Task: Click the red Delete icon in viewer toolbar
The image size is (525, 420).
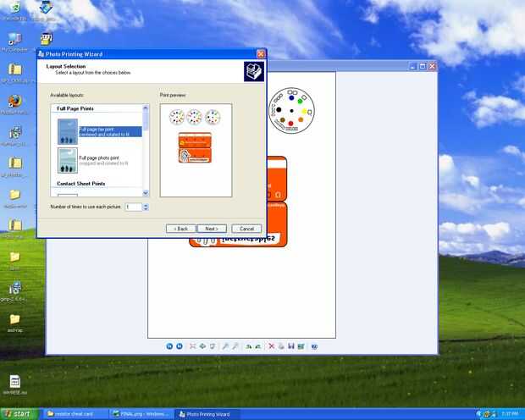Action: click(272, 346)
